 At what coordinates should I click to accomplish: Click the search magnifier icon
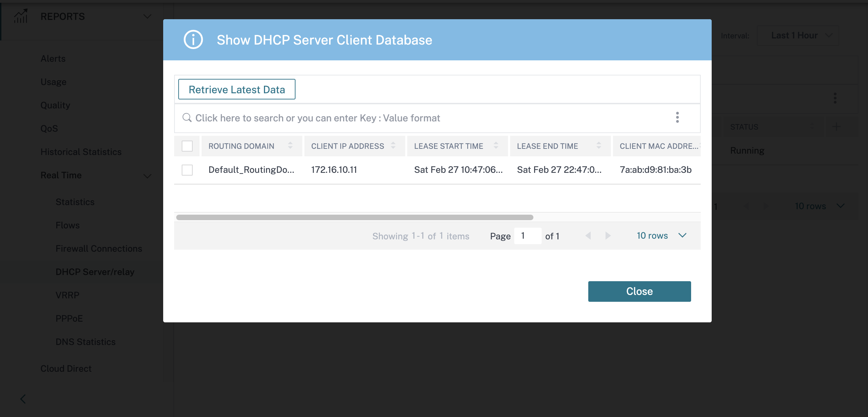(187, 118)
